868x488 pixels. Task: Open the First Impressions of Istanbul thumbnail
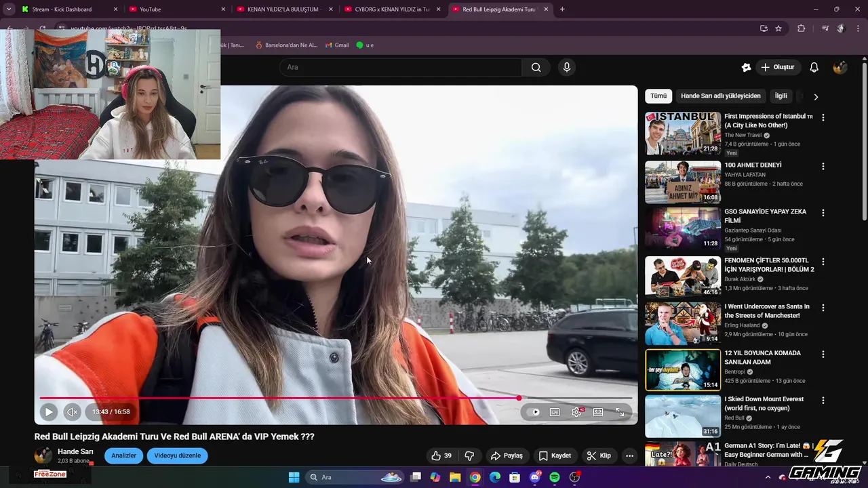click(x=683, y=134)
